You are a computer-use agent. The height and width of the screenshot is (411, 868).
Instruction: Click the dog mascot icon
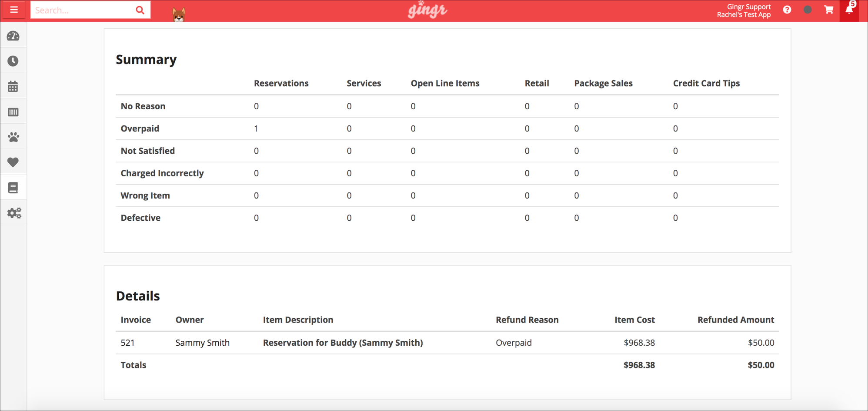[179, 14]
